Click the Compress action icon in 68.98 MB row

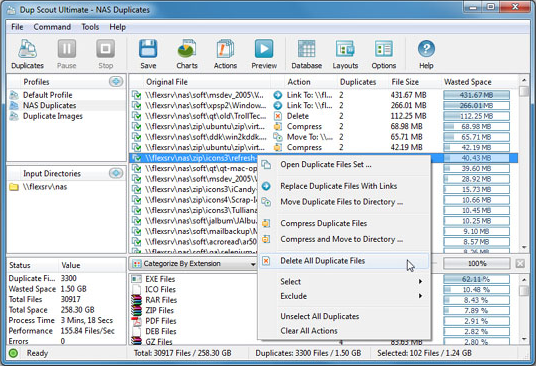pos(278,127)
